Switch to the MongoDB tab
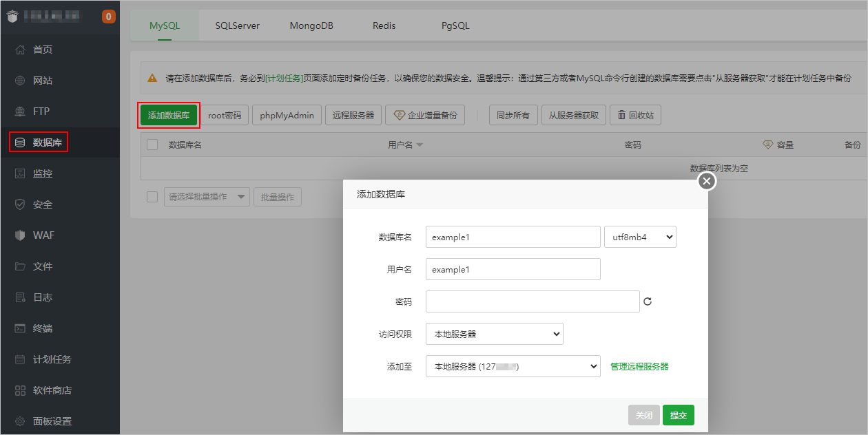Screen dimensions: 868x435 pyautogui.click(x=311, y=25)
